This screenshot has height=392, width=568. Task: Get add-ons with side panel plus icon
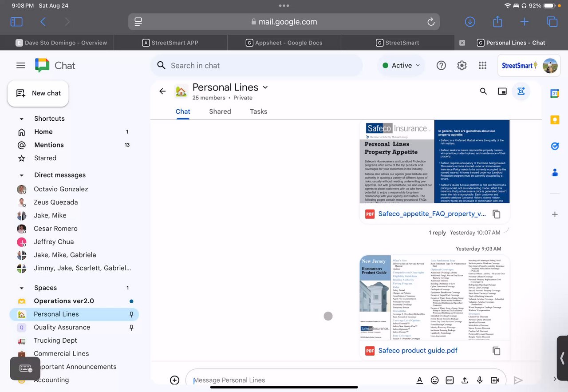[x=555, y=214]
